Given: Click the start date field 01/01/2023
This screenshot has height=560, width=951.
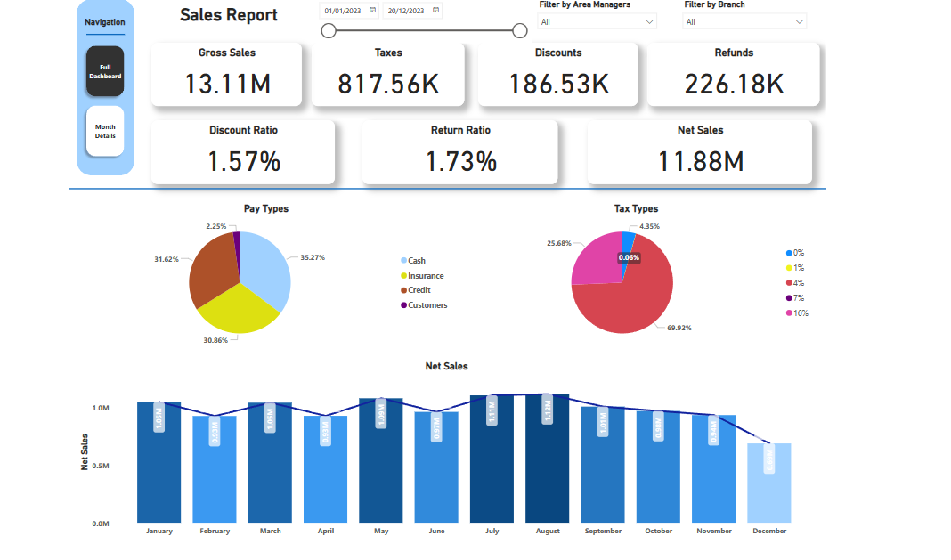Looking at the screenshot, I should coord(344,11).
